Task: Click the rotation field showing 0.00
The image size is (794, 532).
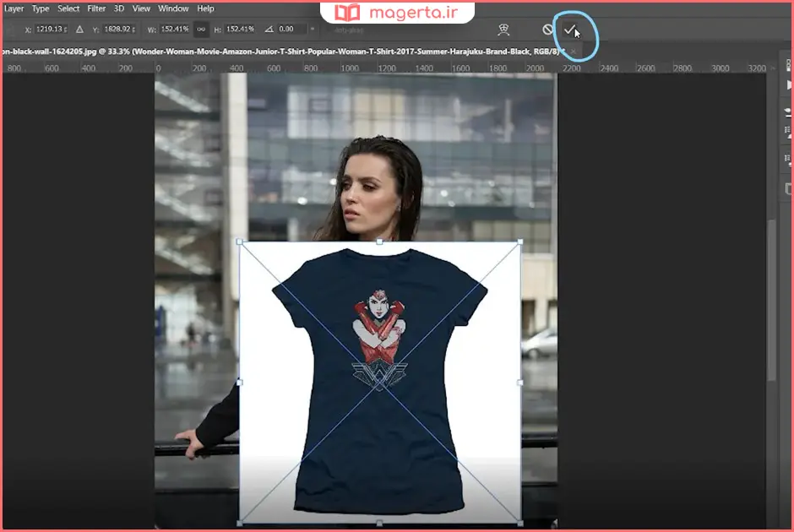Action: click(291, 30)
